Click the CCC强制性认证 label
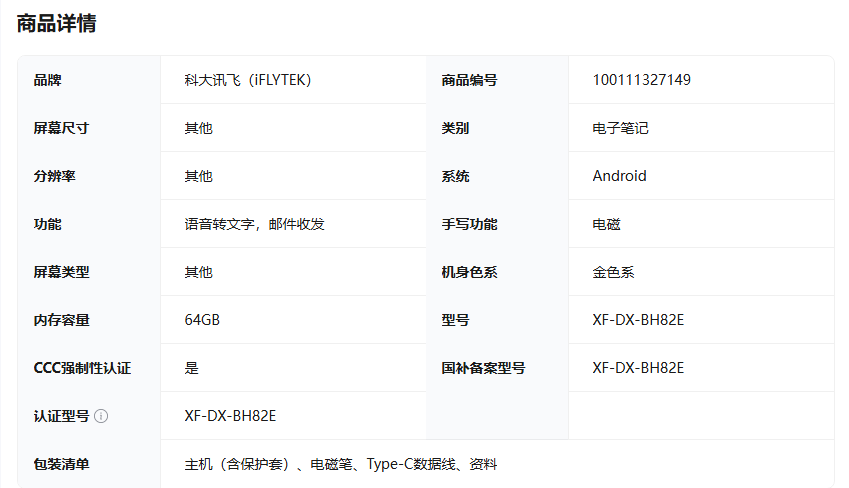The height and width of the screenshot is (488, 849). click(82, 368)
